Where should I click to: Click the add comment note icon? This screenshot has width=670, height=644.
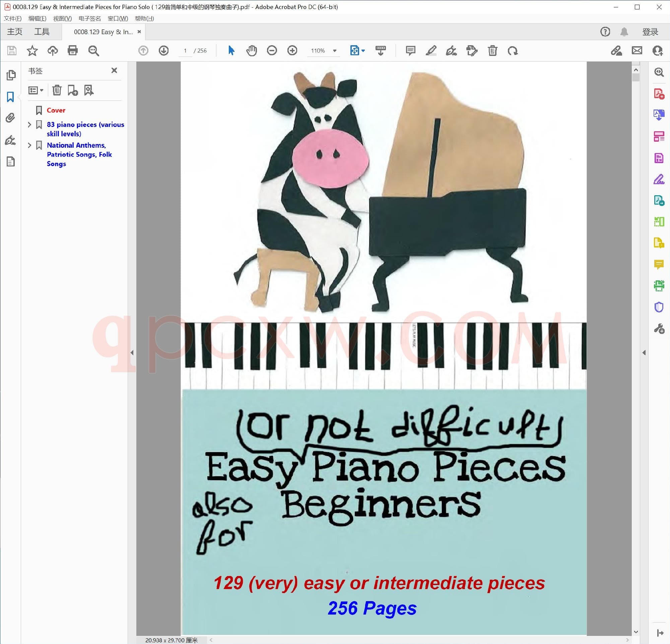click(410, 51)
